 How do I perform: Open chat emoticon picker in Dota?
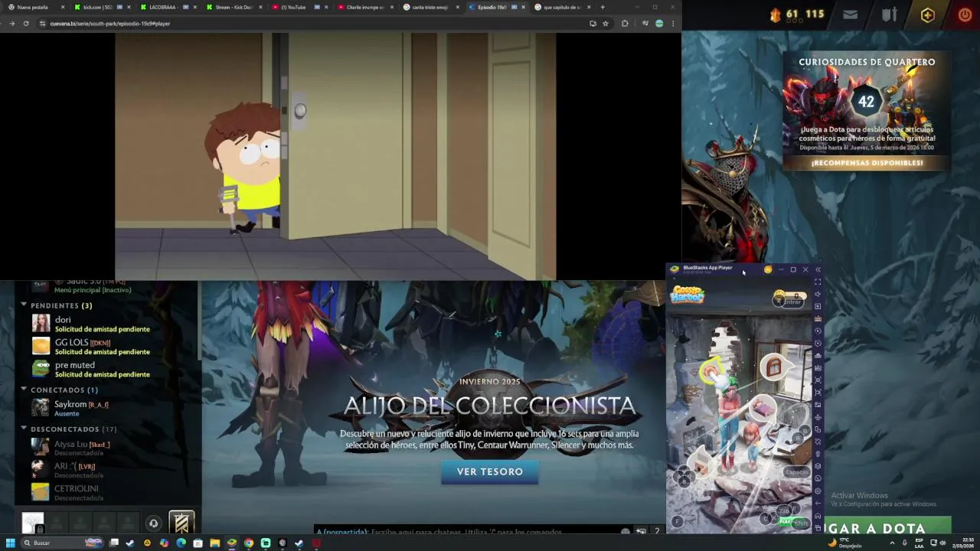click(626, 531)
